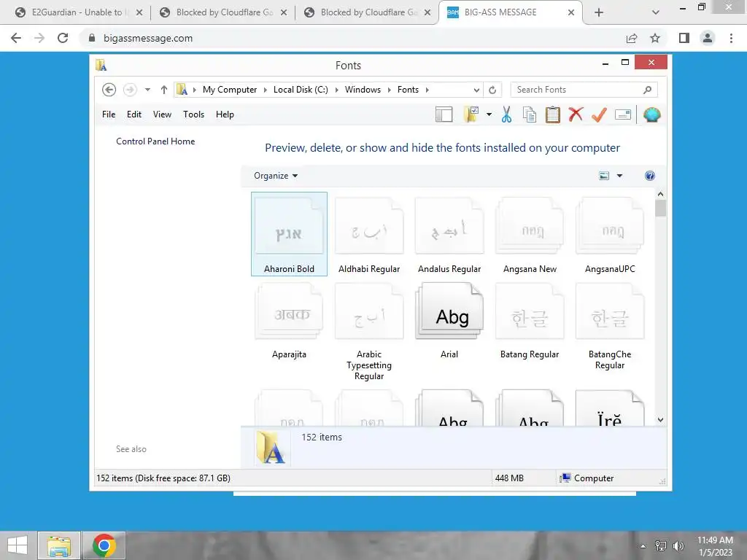Select the AngsanaUPC font

(x=610, y=234)
